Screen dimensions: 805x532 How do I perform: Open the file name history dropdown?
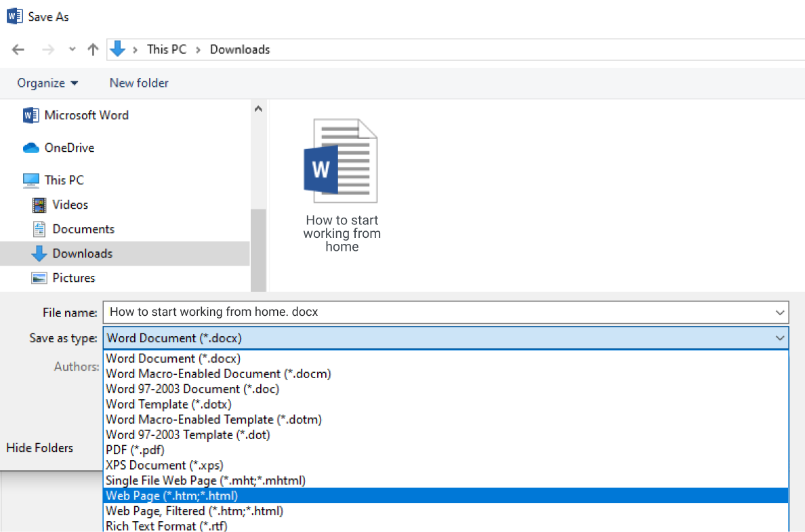pyautogui.click(x=779, y=312)
